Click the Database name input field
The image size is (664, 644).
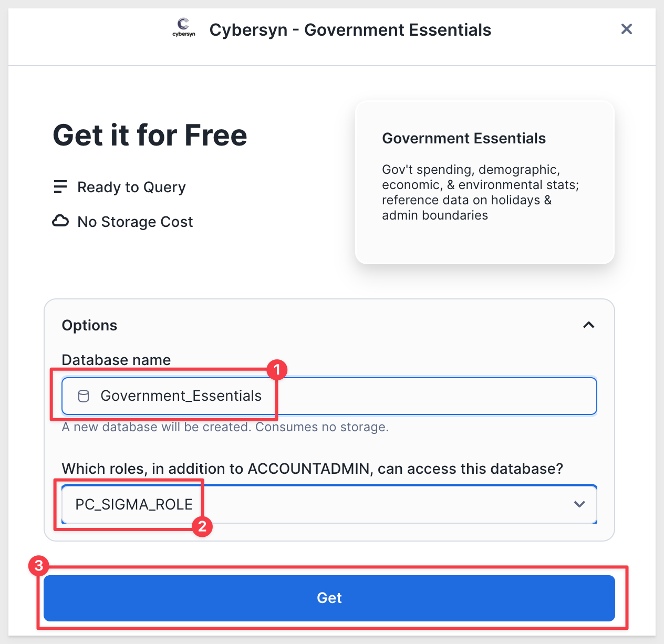[329, 396]
